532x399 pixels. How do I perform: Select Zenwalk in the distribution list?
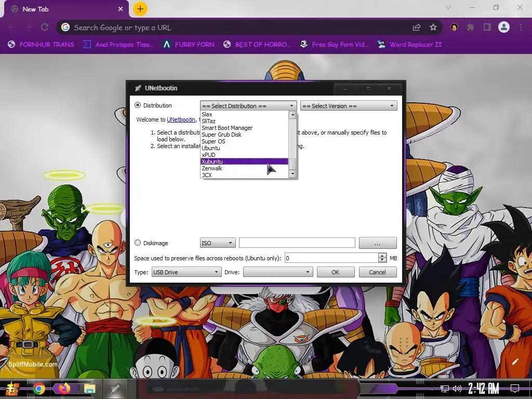(244, 168)
